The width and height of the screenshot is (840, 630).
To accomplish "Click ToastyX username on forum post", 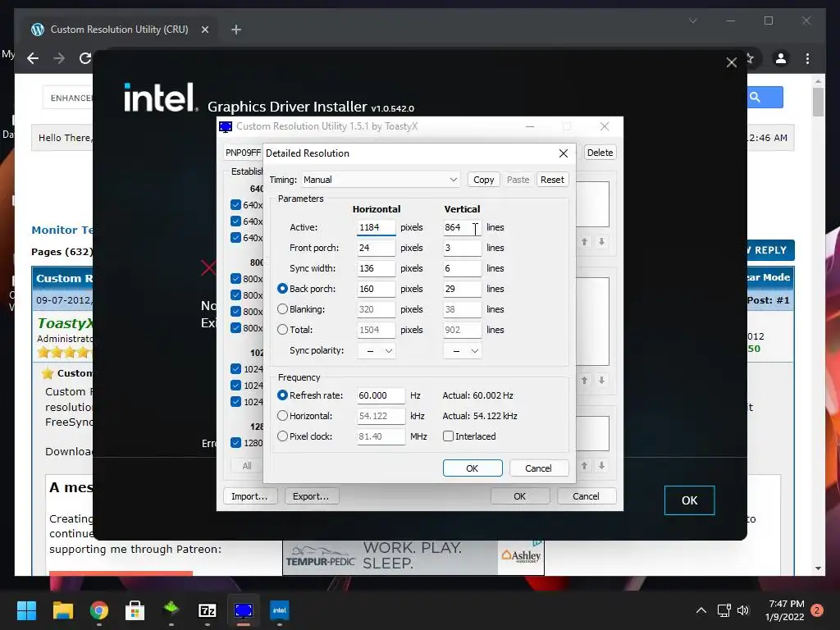I will point(65,323).
